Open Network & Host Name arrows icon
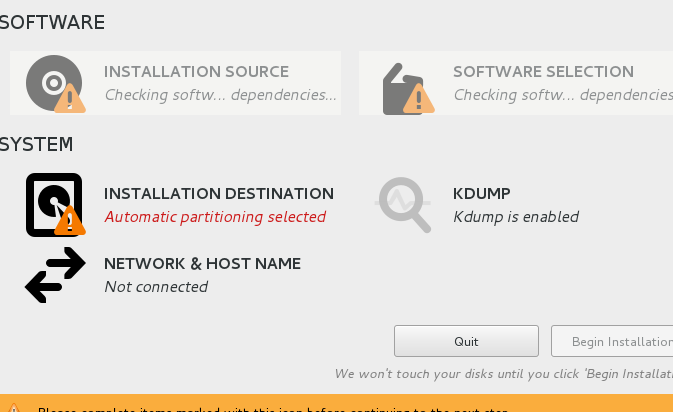The width and height of the screenshot is (673, 412). [55, 275]
